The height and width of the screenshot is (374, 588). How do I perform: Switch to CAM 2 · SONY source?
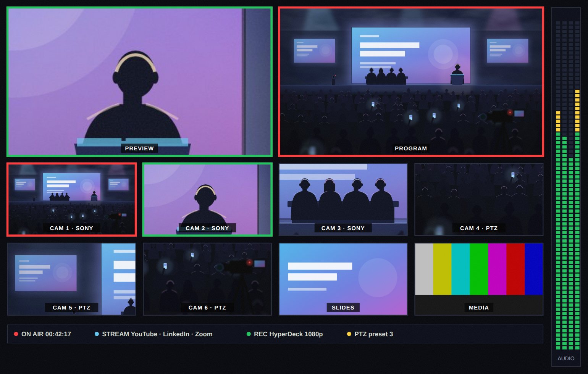point(207,200)
